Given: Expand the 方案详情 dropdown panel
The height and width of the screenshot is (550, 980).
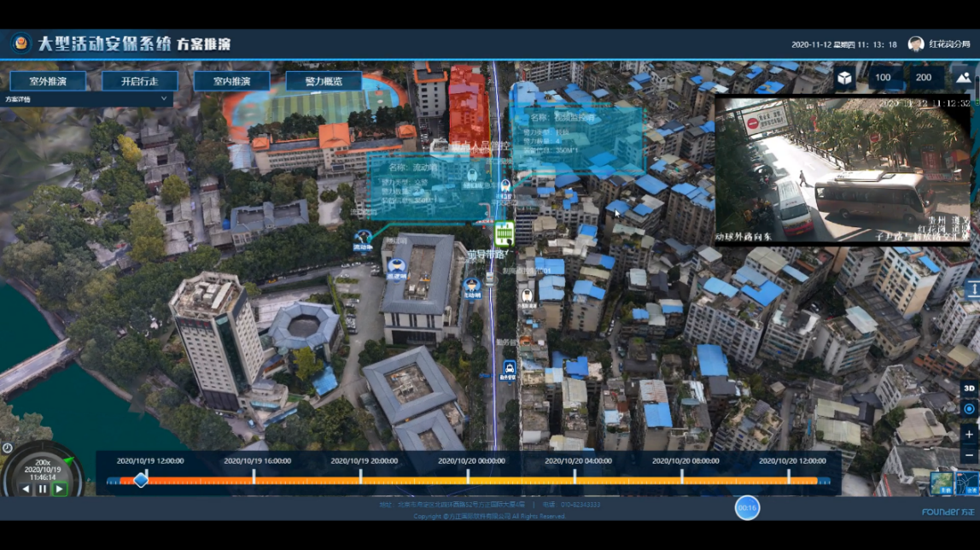Looking at the screenshot, I should coord(165,99).
